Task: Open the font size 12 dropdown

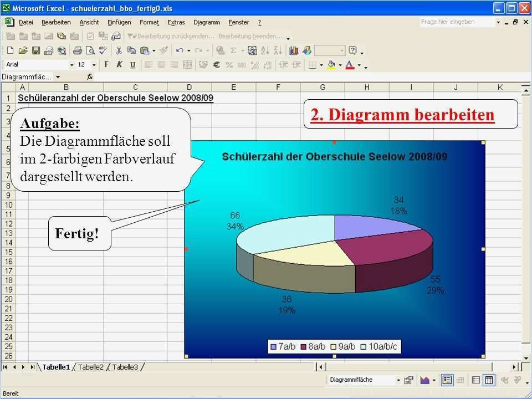Action: (94, 64)
